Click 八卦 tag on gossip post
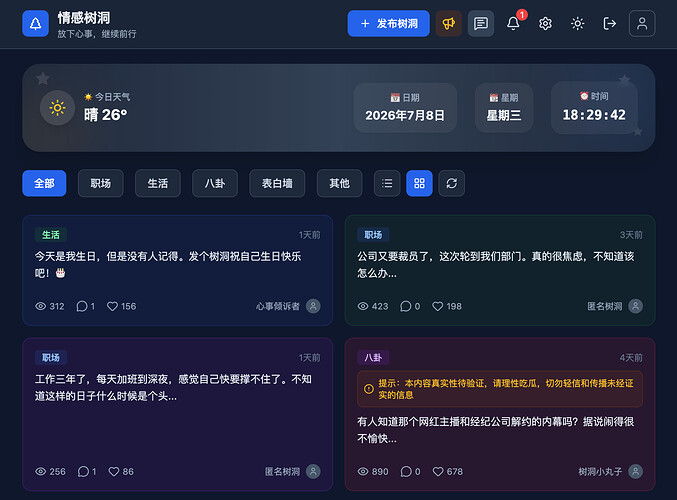The width and height of the screenshot is (677, 500). [373, 358]
